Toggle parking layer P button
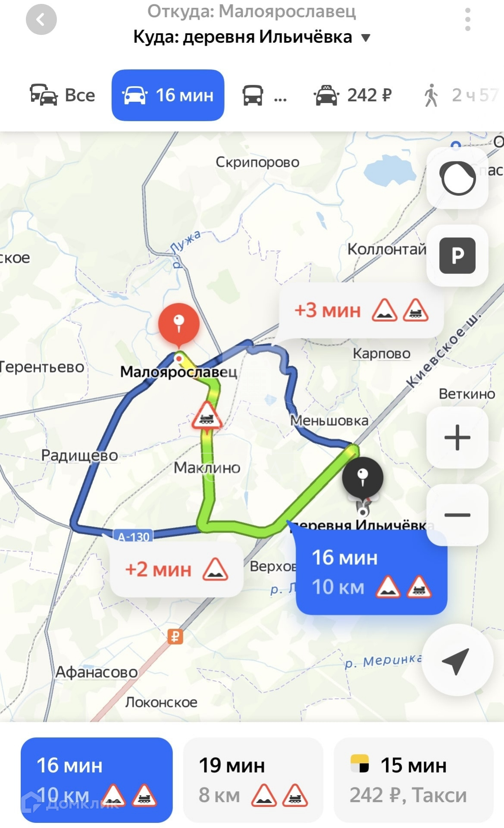The height and width of the screenshot is (828, 504). 457,255
